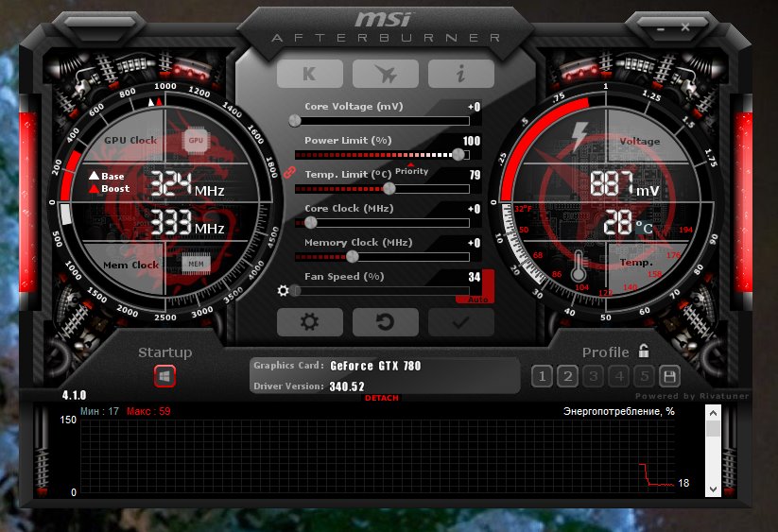Click the Макс : 59 text
The width and height of the screenshot is (778, 532).
coord(148,411)
